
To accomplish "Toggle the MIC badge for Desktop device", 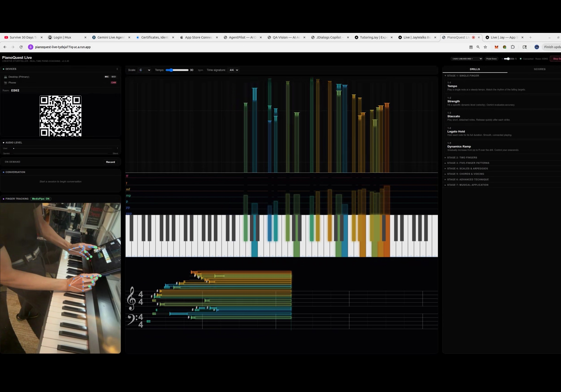I will [106, 77].
